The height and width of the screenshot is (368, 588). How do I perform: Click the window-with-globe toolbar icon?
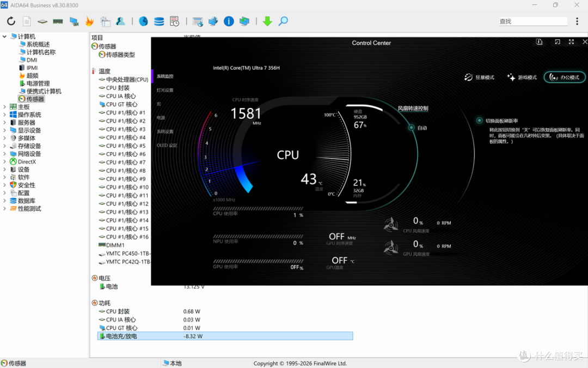pyautogui.click(x=198, y=21)
